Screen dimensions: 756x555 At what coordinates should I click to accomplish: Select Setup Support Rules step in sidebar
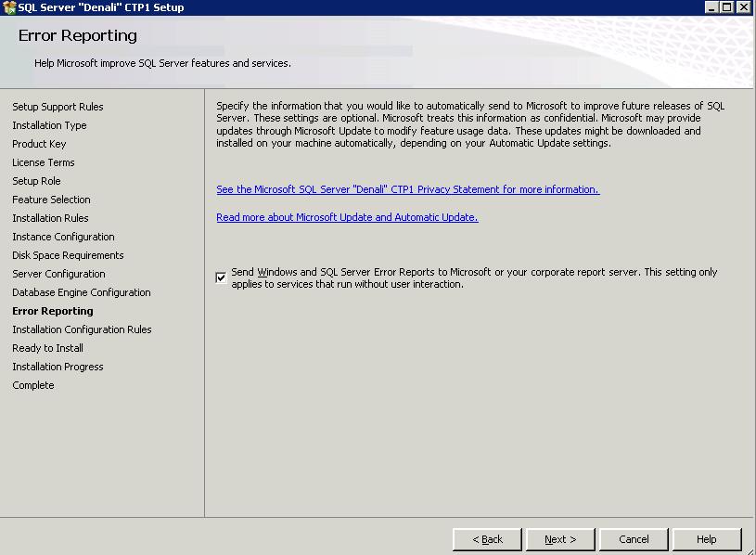(x=58, y=107)
